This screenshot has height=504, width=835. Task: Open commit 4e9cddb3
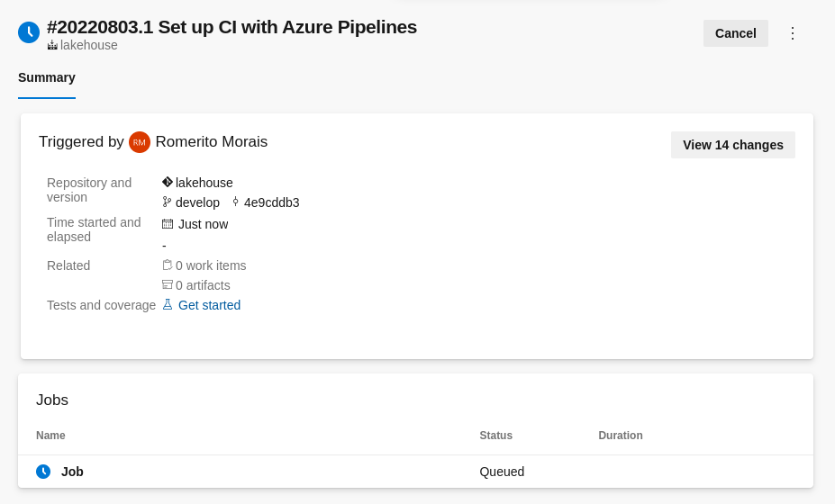[x=271, y=202]
